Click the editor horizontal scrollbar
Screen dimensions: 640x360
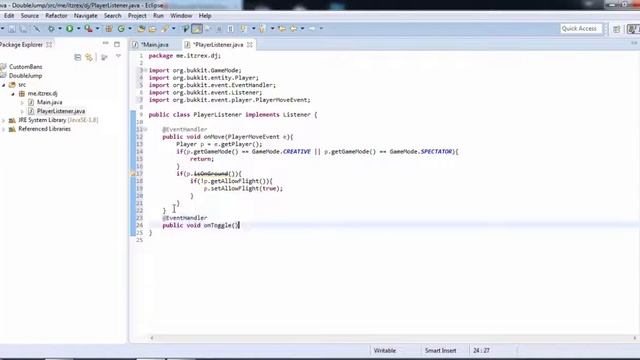point(392,338)
